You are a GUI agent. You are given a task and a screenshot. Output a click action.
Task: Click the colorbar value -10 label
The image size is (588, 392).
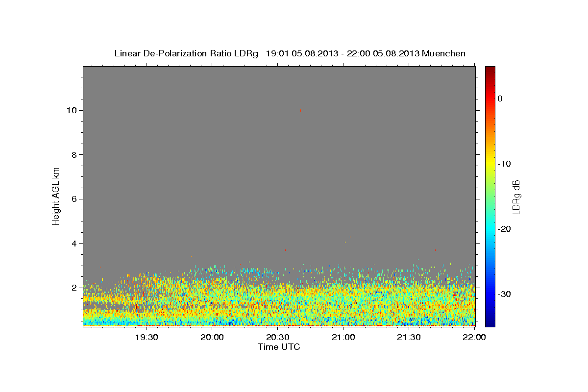pos(505,164)
